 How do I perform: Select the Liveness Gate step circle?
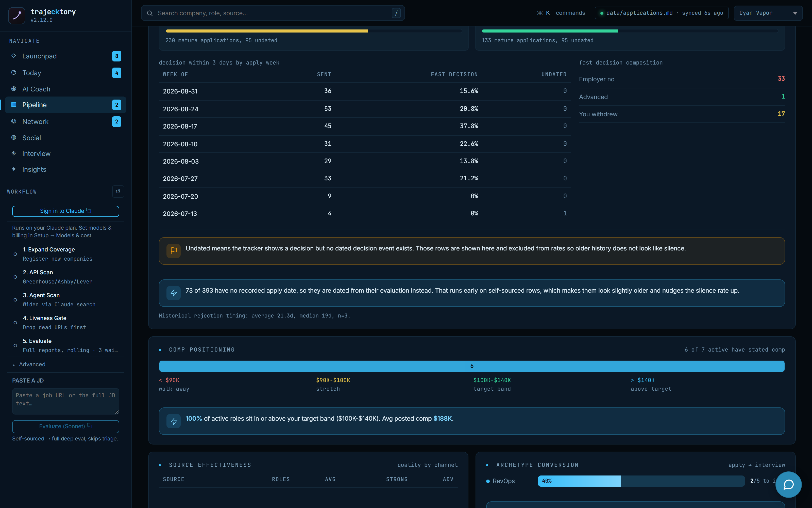[x=15, y=323]
